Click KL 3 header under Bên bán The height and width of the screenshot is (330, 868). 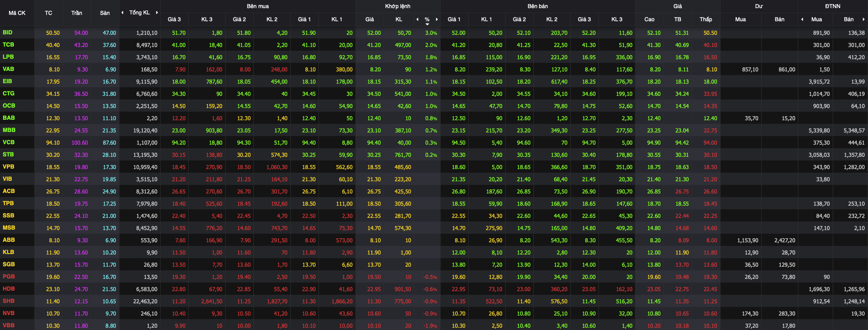pos(617,19)
